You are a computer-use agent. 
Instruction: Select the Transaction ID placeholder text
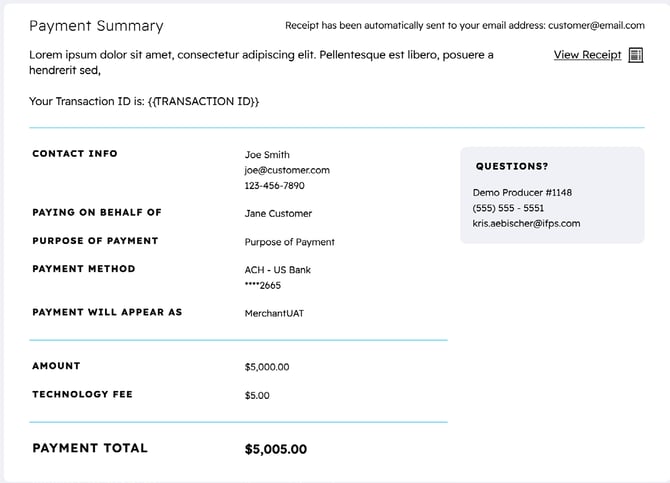[x=203, y=101]
